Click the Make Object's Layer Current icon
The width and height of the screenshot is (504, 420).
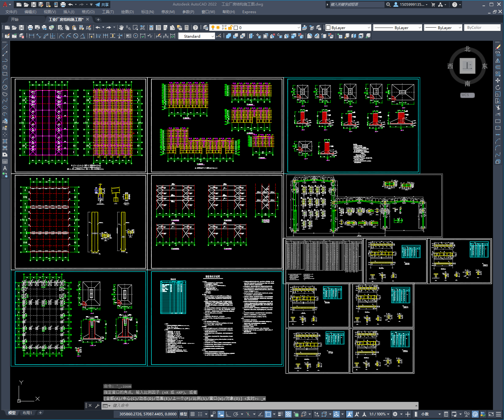coord(305,28)
